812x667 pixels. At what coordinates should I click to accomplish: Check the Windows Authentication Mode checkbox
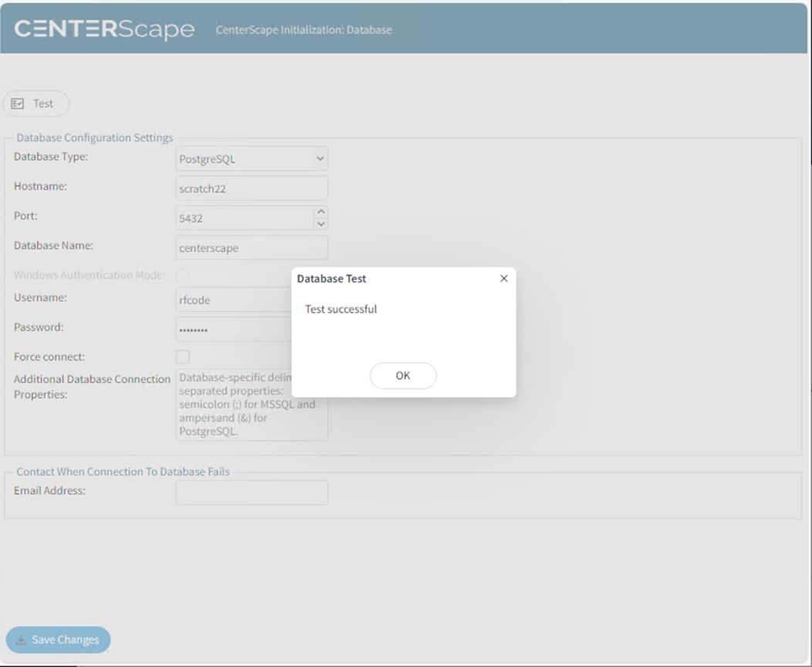(x=183, y=275)
